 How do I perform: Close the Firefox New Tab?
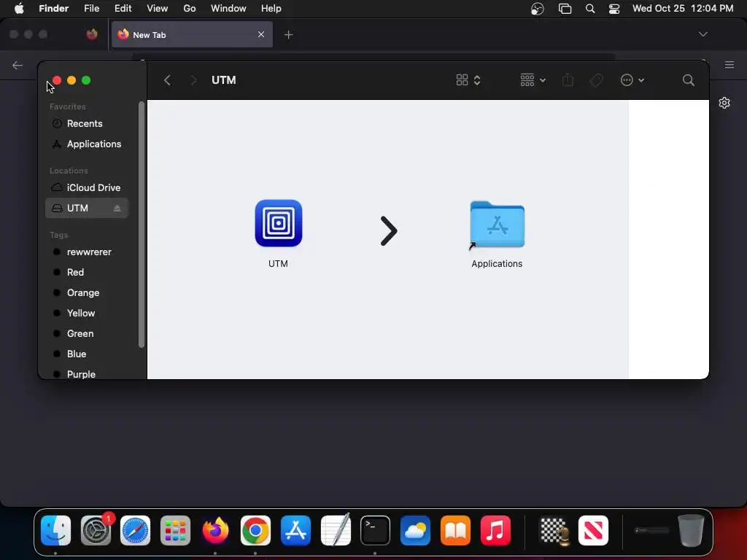[x=261, y=34]
